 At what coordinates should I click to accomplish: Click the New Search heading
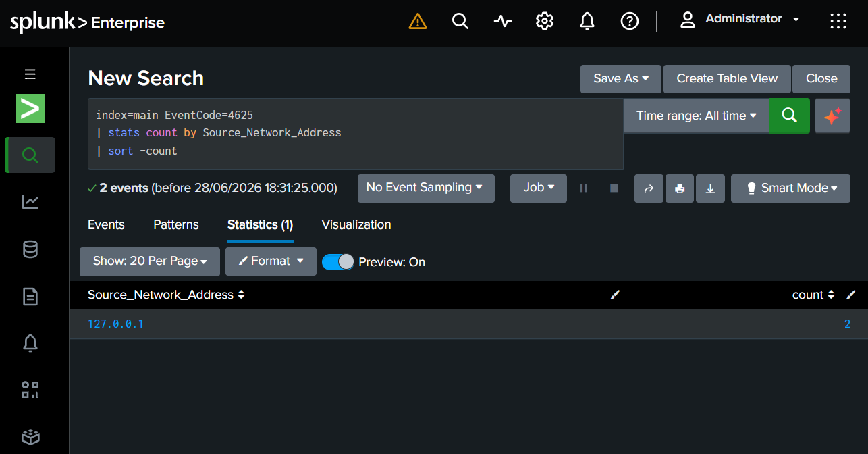pyautogui.click(x=146, y=78)
